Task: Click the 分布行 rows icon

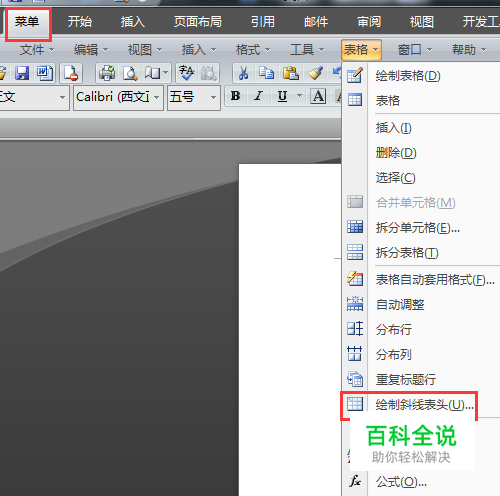Action: coord(355,329)
